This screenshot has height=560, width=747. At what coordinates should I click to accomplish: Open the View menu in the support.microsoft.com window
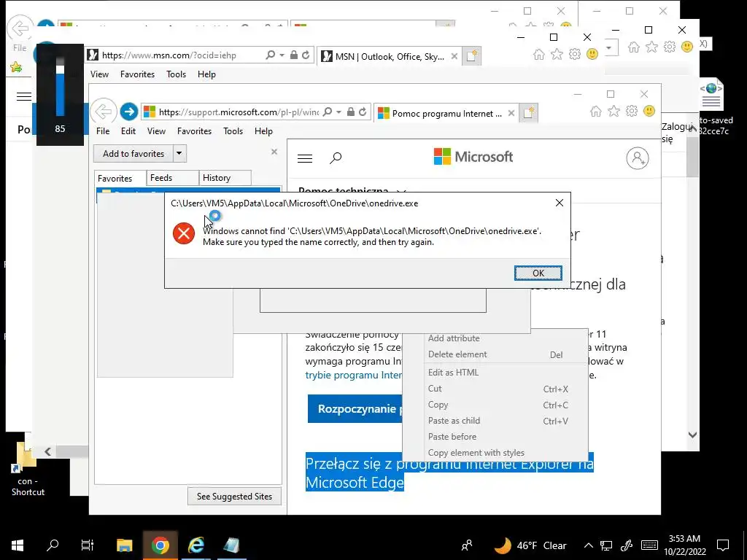click(x=156, y=131)
